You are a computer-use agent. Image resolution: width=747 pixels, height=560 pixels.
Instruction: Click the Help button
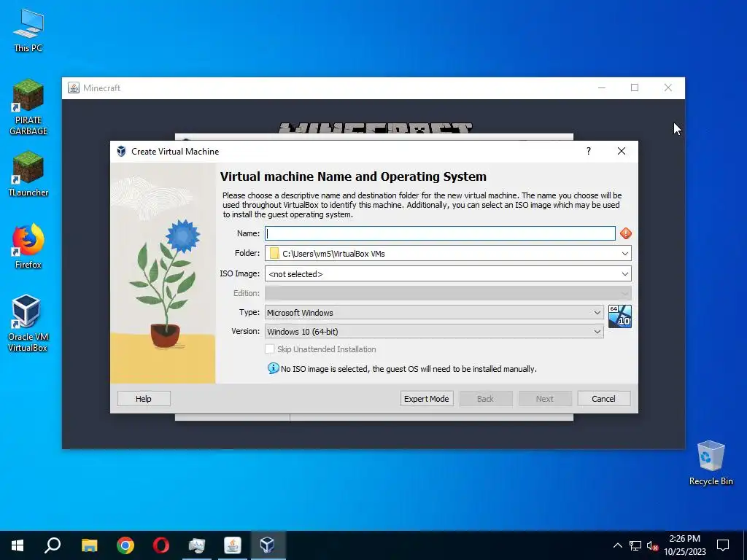point(144,399)
